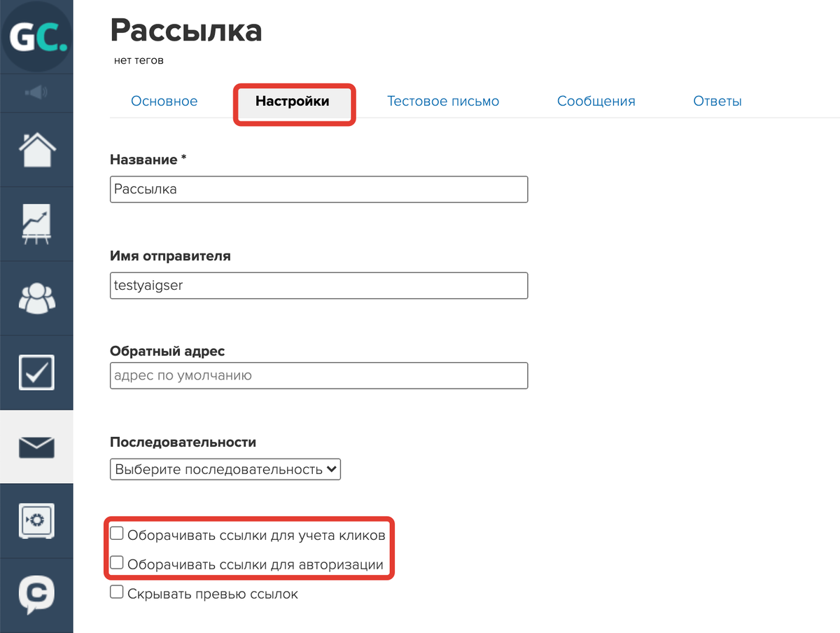
Task: Open the users group icon
Action: tap(36, 298)
